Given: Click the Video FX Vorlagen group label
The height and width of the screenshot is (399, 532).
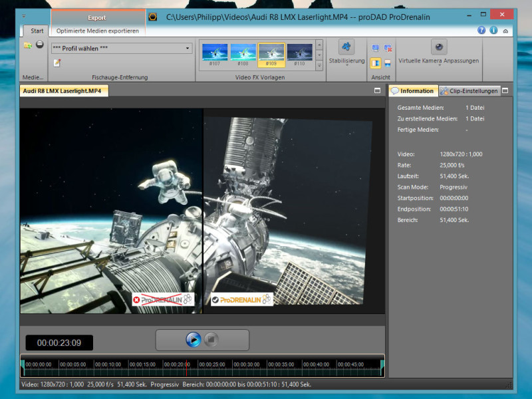Looking at the screenshot, I should pos(260,77).
